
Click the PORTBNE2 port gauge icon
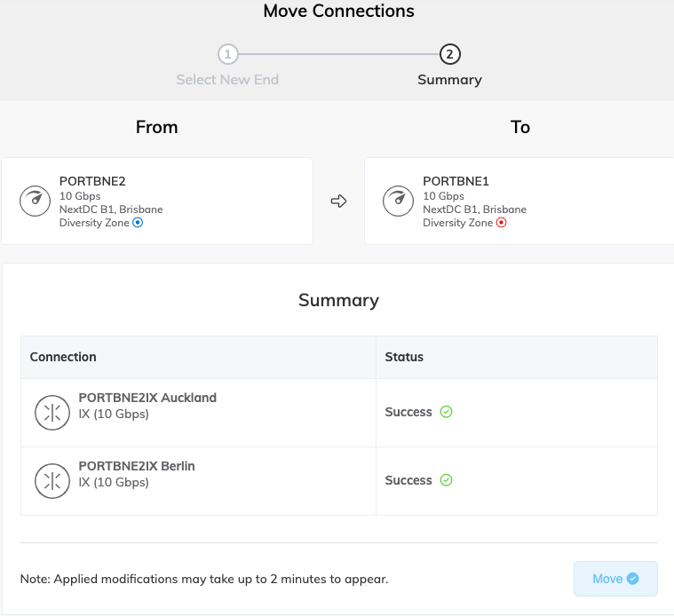pyautogui.click(x=35, y=201)
